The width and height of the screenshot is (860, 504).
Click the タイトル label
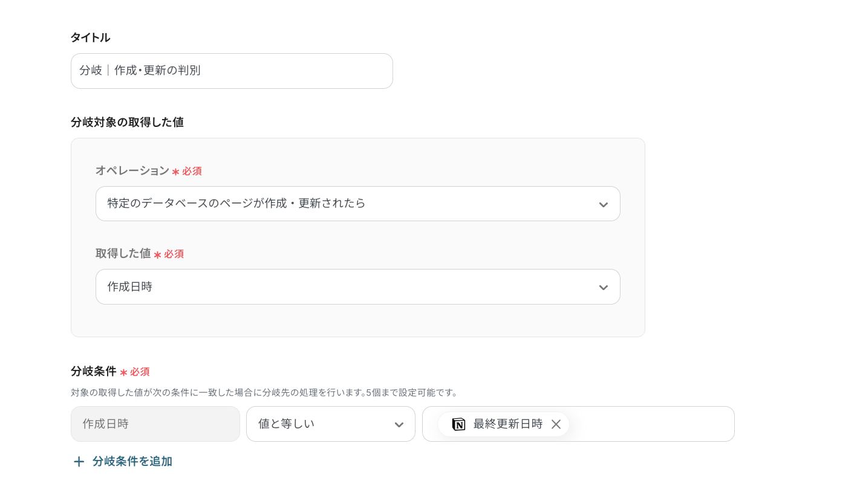pyautogui.click(x=91, y=37)
